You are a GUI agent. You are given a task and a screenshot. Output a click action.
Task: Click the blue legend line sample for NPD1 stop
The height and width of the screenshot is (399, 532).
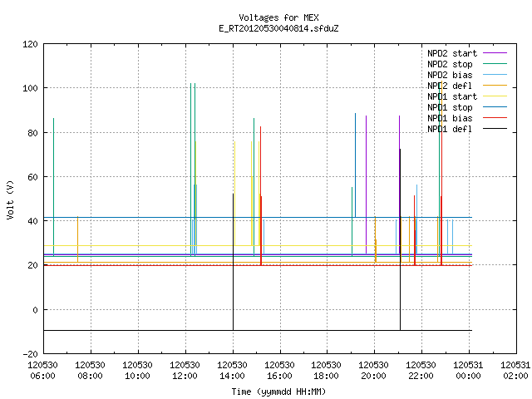(495, 107)
